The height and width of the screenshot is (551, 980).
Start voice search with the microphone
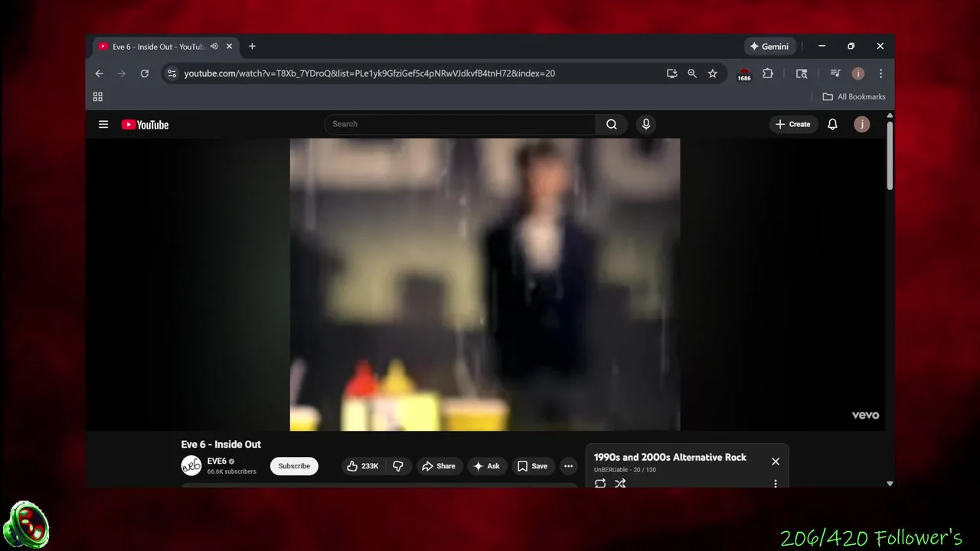coord(646,124)
